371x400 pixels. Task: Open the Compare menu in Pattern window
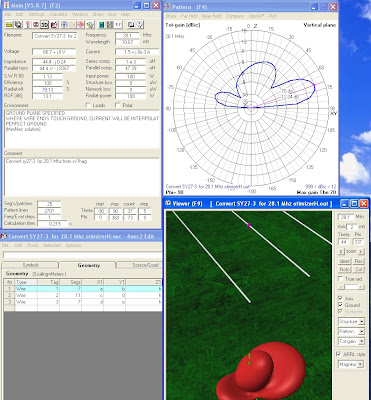tap(235, 16)
